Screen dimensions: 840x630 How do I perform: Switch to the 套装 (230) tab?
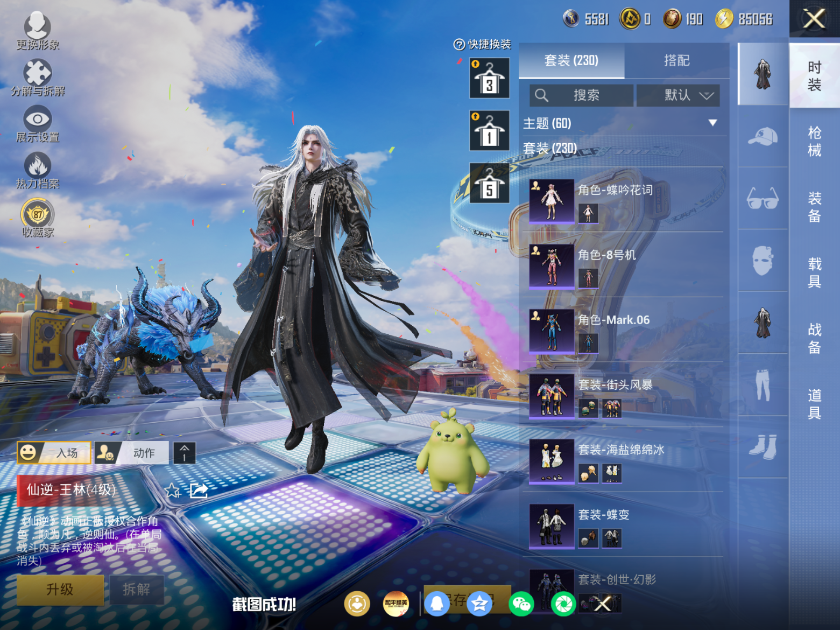point(571,61)
